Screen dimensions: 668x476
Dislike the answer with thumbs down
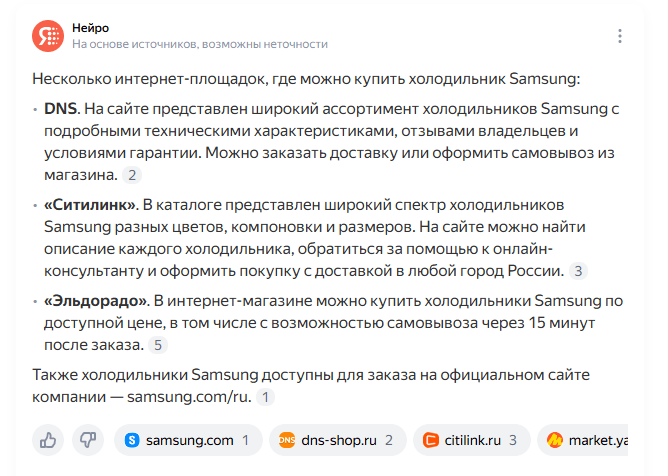coord(87,439)
